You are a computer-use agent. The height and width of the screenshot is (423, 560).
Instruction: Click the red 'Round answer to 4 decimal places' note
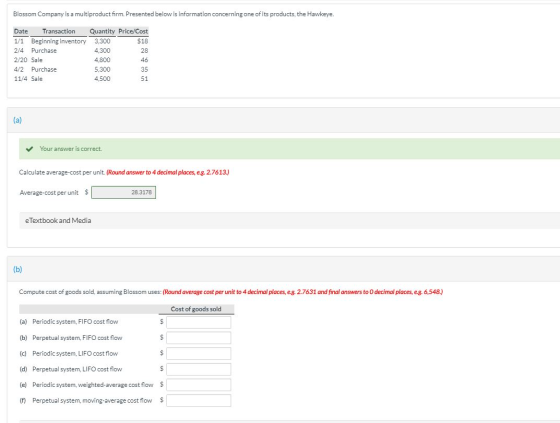tap(168, 173)
